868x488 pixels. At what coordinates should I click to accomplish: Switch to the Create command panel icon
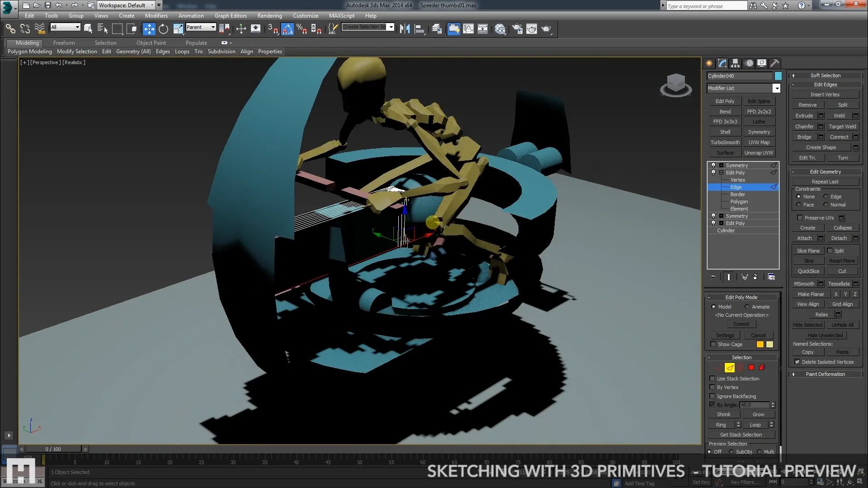709,63
